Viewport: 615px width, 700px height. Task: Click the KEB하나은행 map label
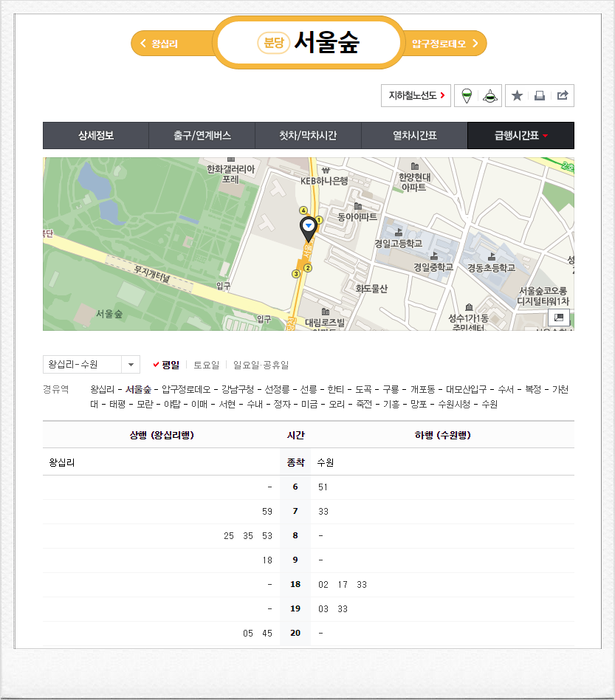point(324,181)
